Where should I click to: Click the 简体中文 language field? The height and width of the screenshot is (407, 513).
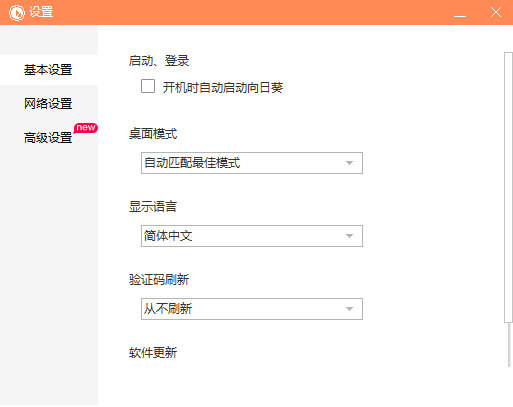252,236
